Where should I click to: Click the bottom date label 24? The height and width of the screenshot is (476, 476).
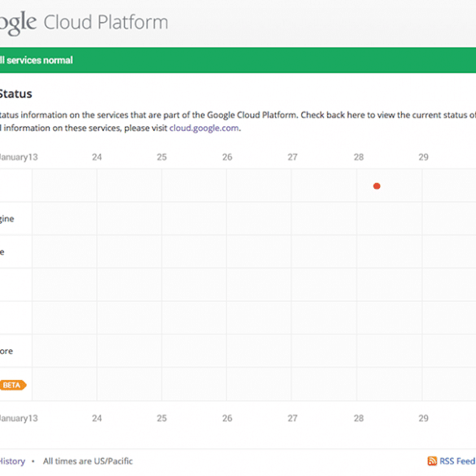pos(97,418)
